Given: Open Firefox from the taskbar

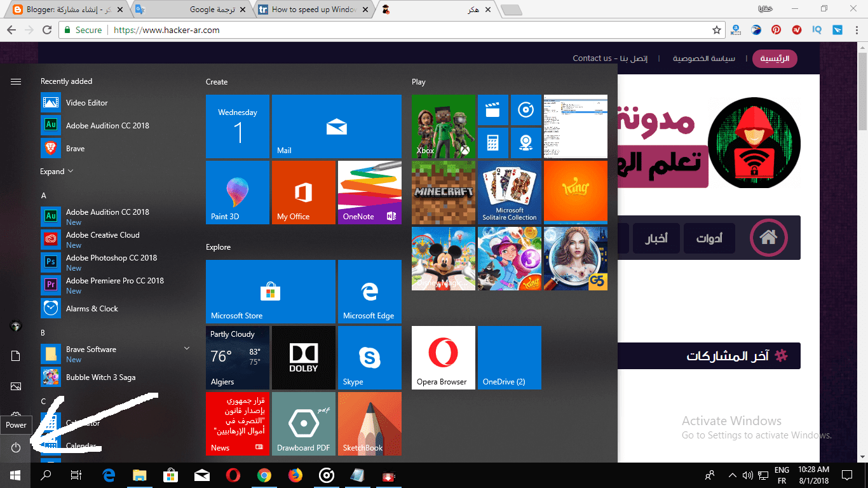Looking at the screenshot, I should point(295,475).
